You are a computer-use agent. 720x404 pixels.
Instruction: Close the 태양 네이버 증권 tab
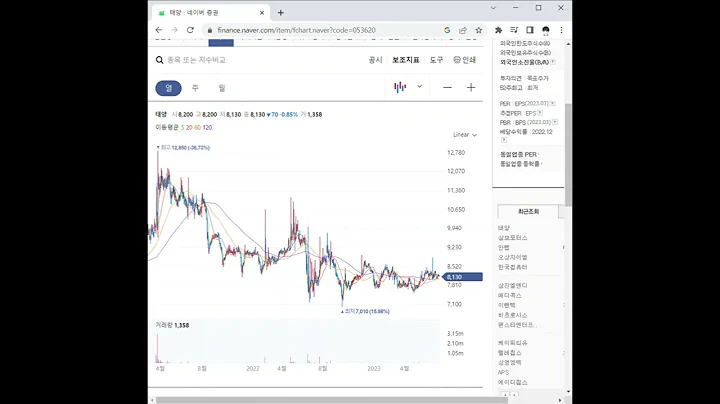[262, 13]
